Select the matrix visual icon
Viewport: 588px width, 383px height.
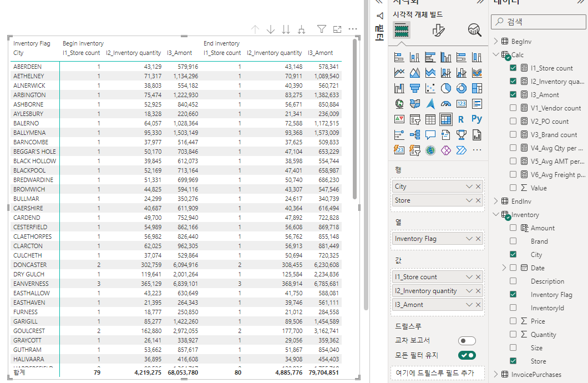coord(446,119)
